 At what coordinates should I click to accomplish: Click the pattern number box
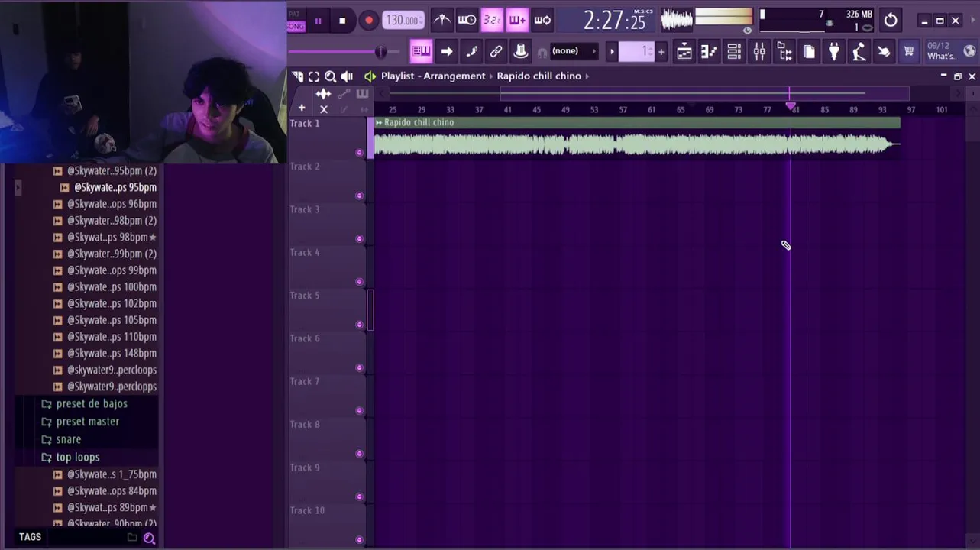point(636,51)
